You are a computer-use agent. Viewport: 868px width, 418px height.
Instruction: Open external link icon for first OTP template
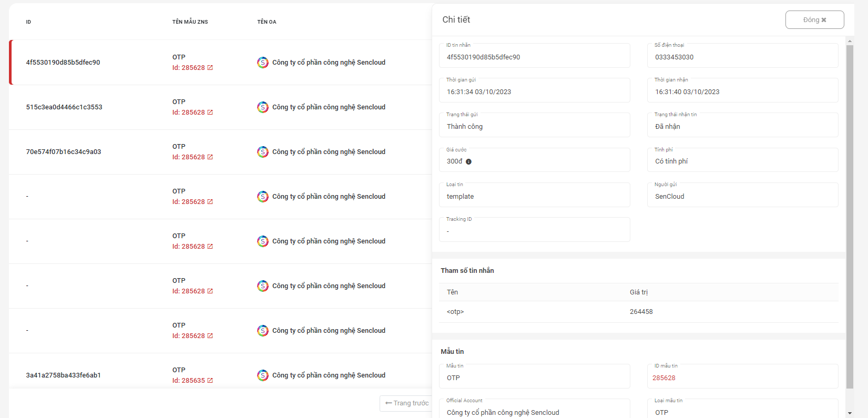[210, 68]
